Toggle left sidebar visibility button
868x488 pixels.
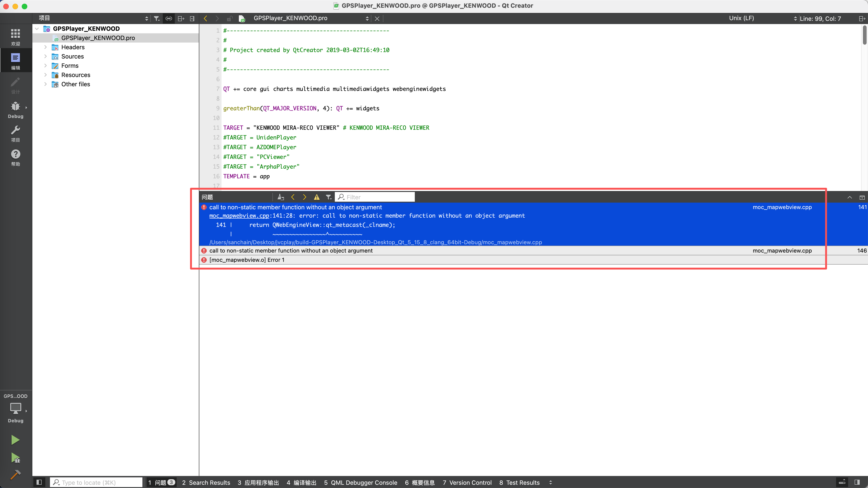[39, 482]
